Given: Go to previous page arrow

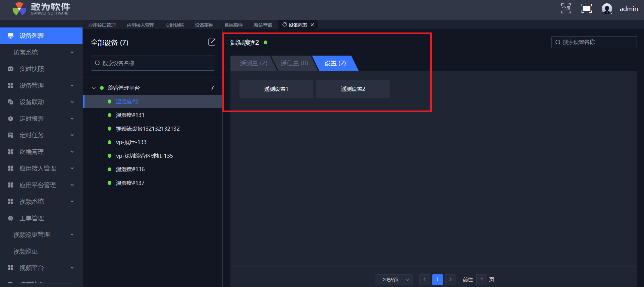Looking at the screenshot, I should [424, 279].
